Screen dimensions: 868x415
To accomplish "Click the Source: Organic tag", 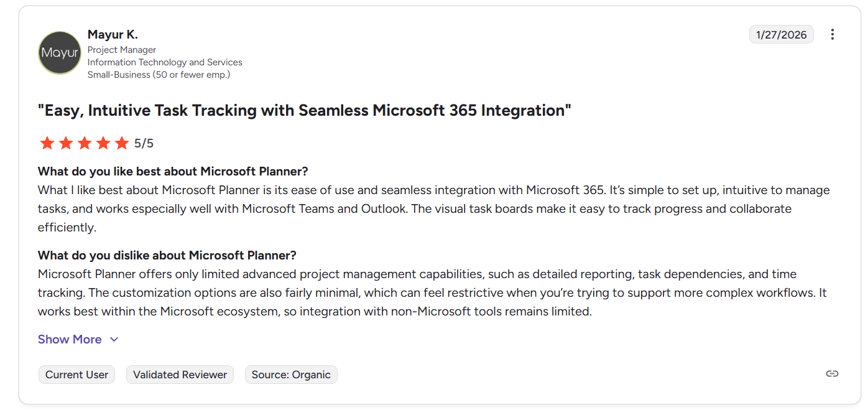I will pyautogui.click(x=291, y=375).
